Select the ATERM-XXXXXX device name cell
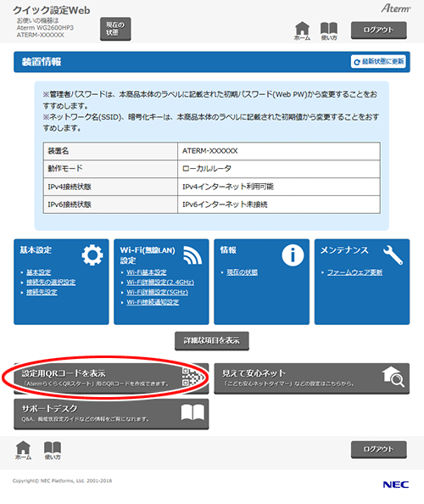Viewport: 424px width, 504px height. [279, 151]
